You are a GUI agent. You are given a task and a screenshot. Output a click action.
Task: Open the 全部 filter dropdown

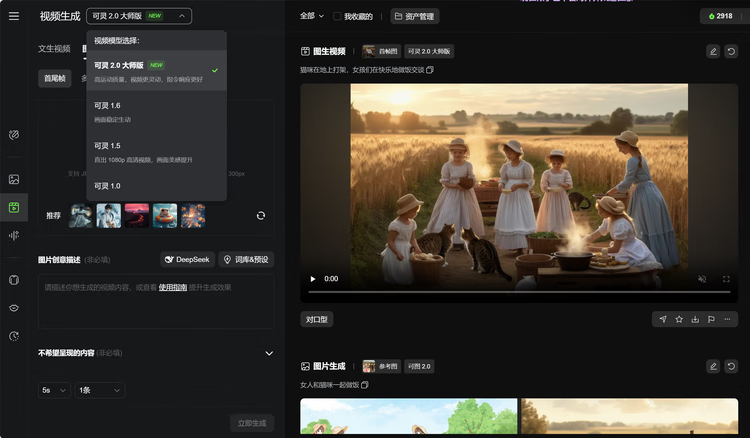pos(312,16)
